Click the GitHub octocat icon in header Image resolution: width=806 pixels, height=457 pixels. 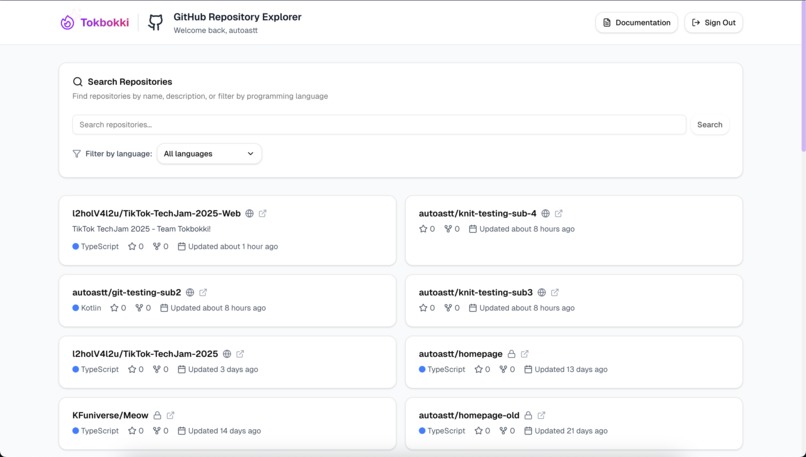click(155, 22)
